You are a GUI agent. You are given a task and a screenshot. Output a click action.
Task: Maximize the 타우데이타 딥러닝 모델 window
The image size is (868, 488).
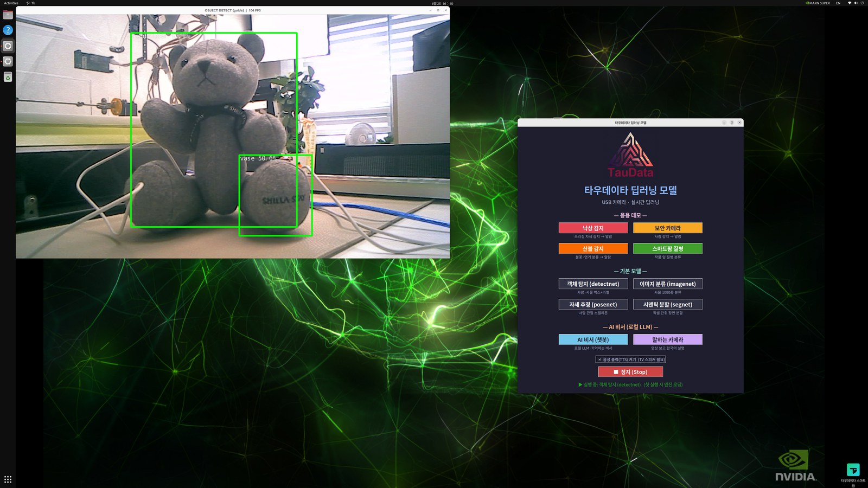[x=731, y=123]
